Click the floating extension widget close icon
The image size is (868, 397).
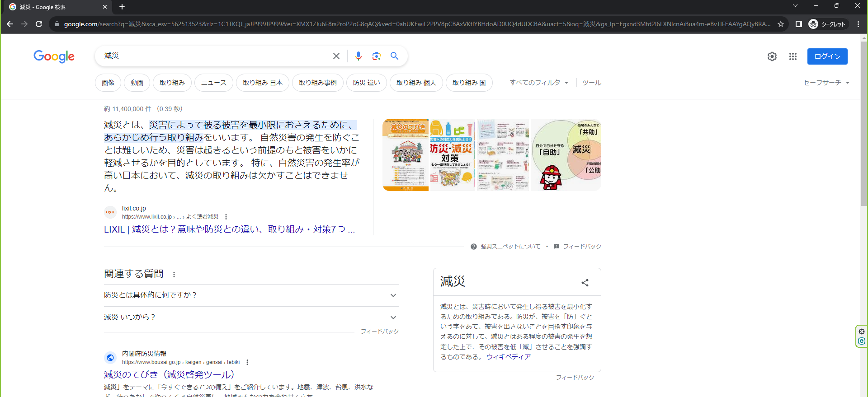pyautogui.click(x=862, y=332)
